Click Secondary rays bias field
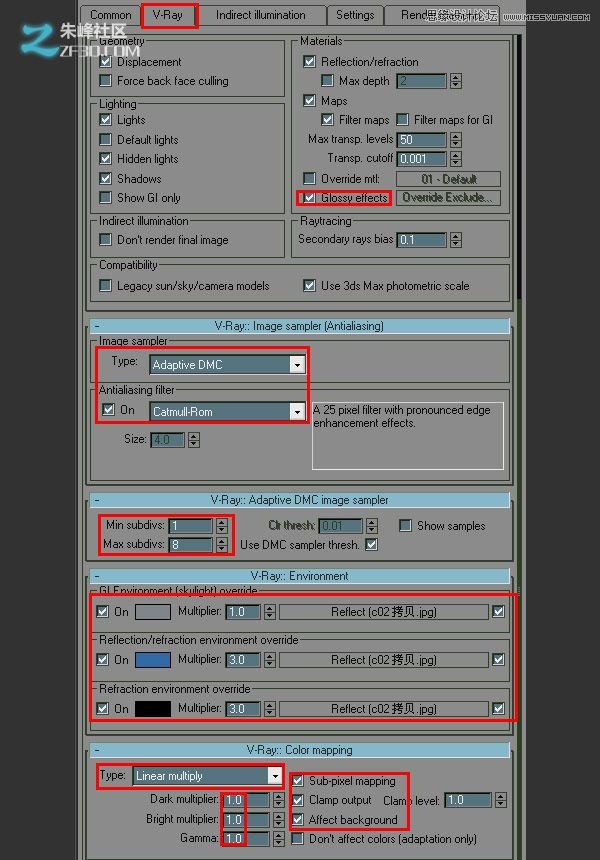Screen dimensions: 600x860 (x=421, y=240)
